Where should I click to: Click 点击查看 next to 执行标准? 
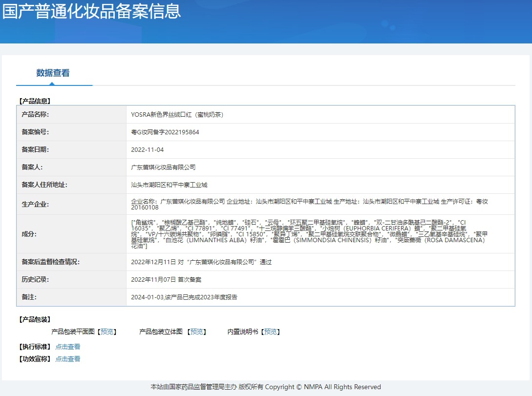[x=67, y=347]
